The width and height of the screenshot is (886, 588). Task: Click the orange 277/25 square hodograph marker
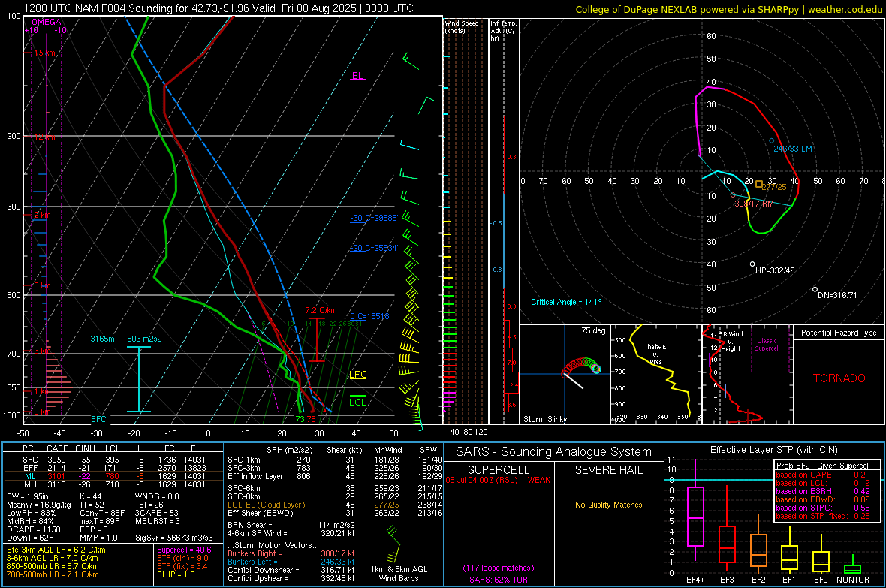(x=759, y=184)
